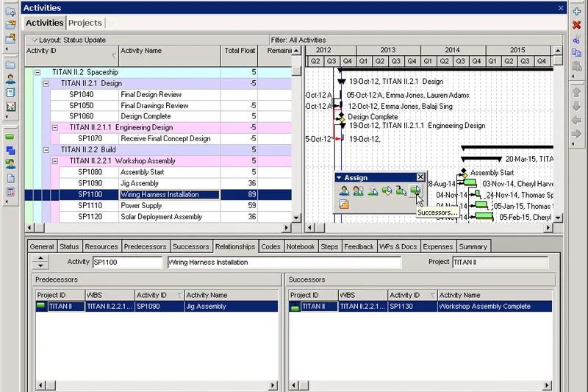This screenshot has height=392, width=588.
Task: Click the Close Project folder icon
Action: [10, 38]
